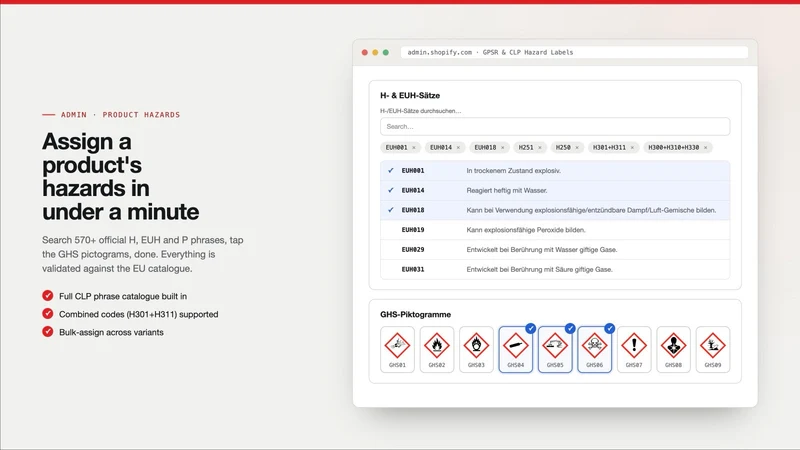Remove the H250 tag
Viewport: 800px width, 450px height.
(577, 147)
